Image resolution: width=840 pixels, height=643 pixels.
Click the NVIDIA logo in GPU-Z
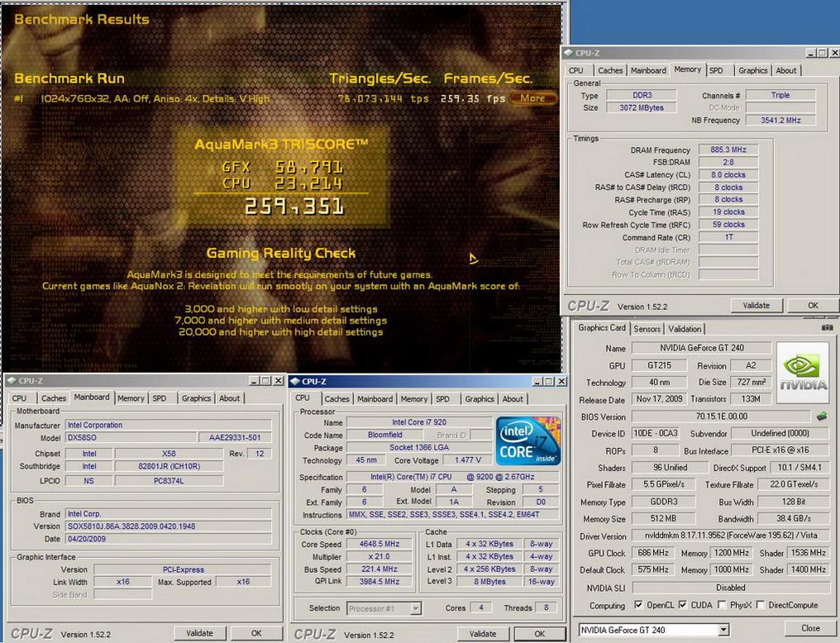click(x=803, y=373)
